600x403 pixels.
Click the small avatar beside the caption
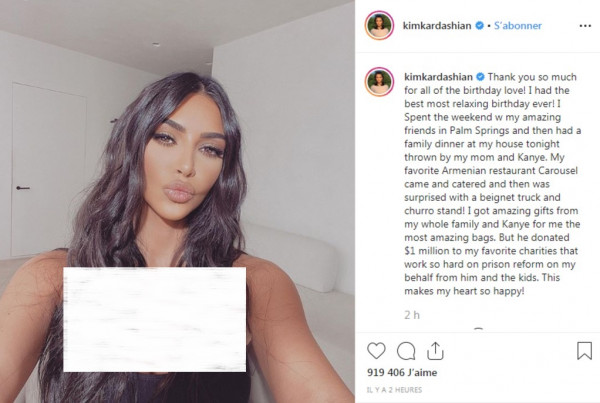tap(379, 82)
